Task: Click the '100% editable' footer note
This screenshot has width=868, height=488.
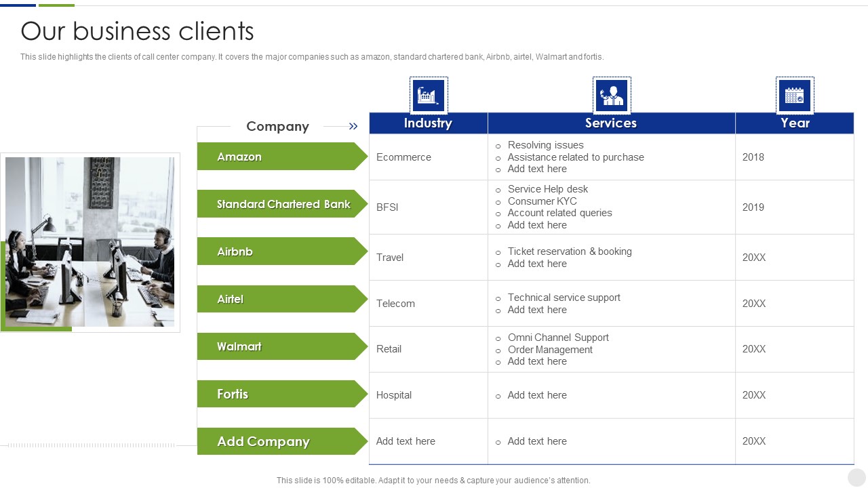Action: tap(433, 481)
